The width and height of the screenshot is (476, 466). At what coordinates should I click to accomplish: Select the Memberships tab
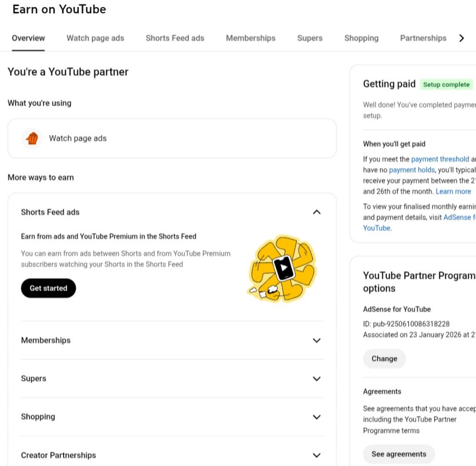coord(250,38)
